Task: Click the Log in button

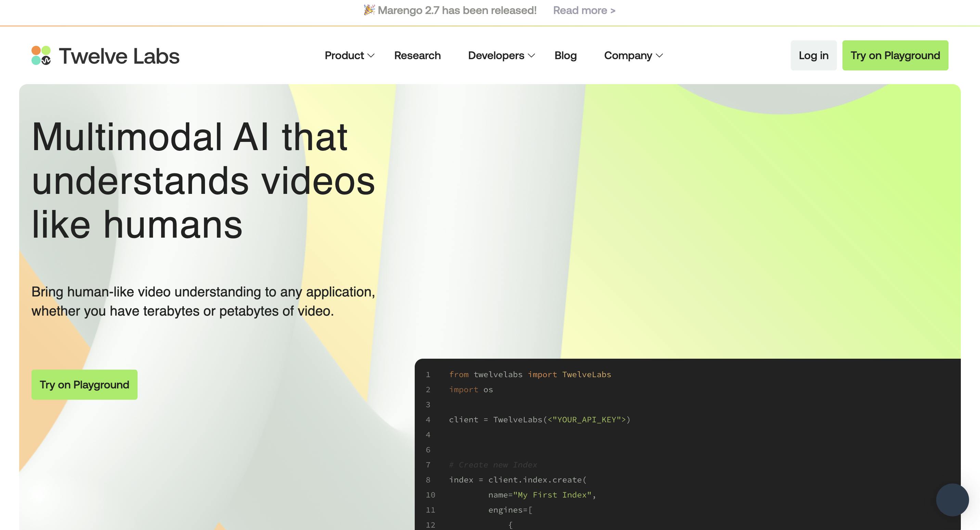Action: (813, 55)
